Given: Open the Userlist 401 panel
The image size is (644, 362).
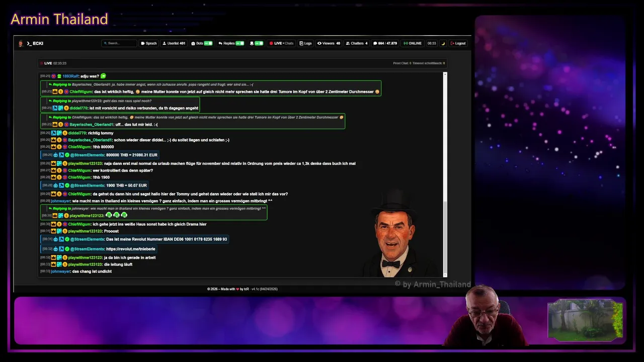Looking at the screenshot, I should 174,43.
